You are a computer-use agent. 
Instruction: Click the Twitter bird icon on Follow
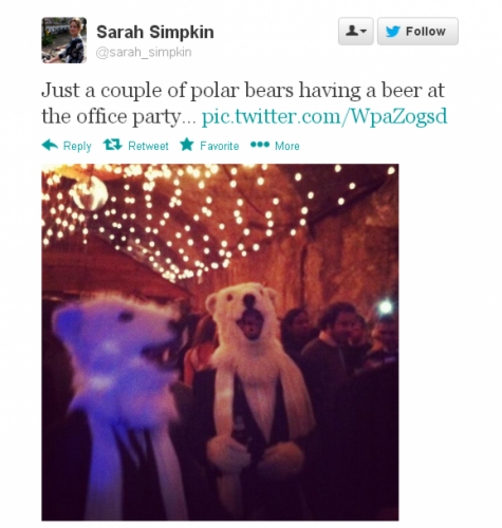(393, 31)
